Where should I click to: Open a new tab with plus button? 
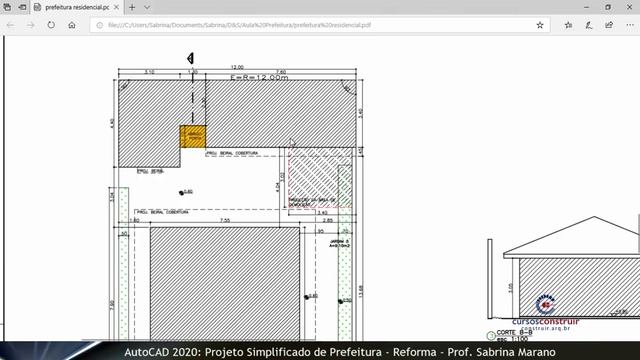132,7
